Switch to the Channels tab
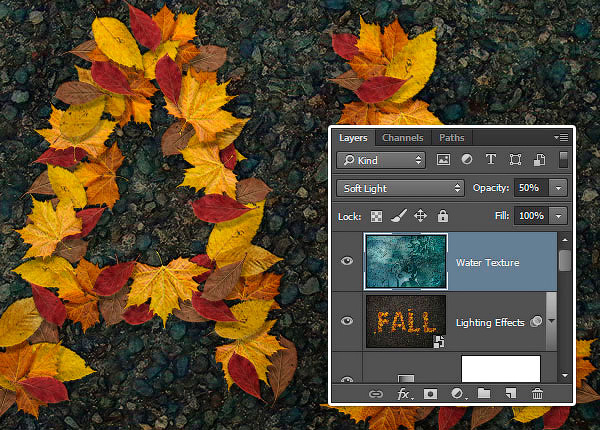Image resolution: width=600 pixels, height=430 pixels. (x=403, y=138)
